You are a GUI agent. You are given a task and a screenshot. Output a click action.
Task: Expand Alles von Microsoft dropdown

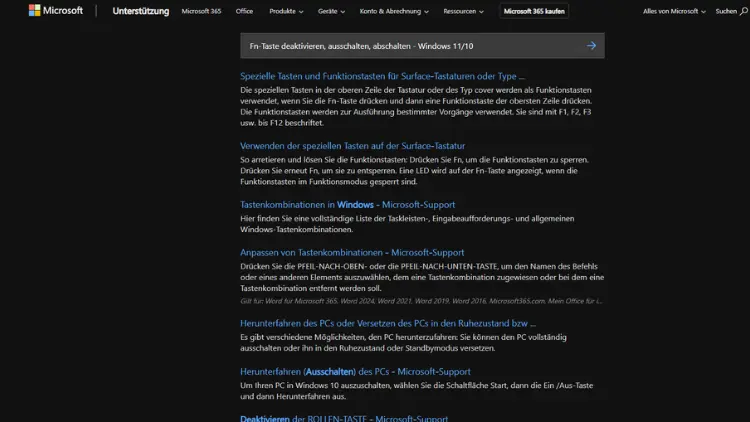coord(674,11)
